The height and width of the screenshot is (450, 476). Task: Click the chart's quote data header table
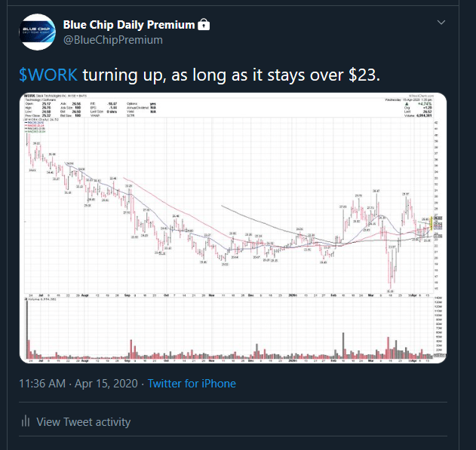coord(92,109)
